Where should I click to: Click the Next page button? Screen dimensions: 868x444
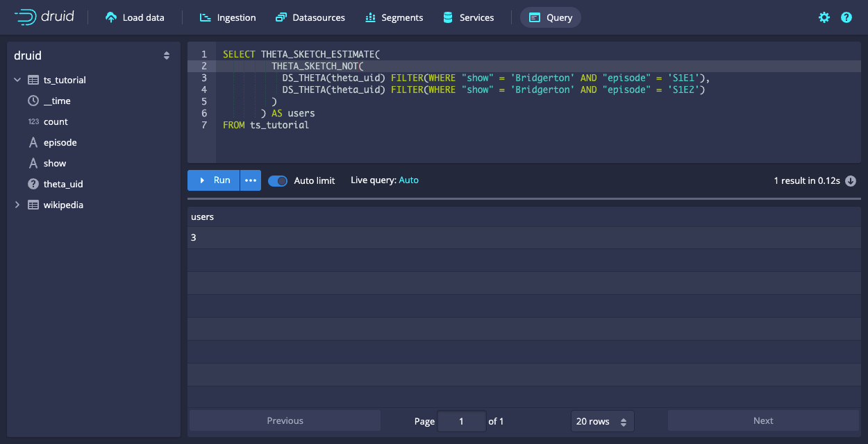[762, 420]
